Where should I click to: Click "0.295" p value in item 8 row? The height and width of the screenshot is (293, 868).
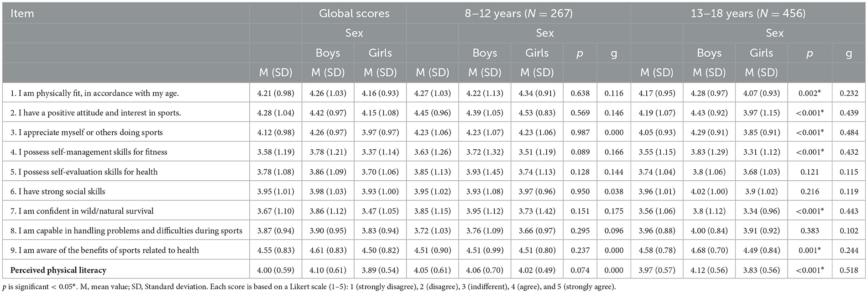[x=580, y=230]
